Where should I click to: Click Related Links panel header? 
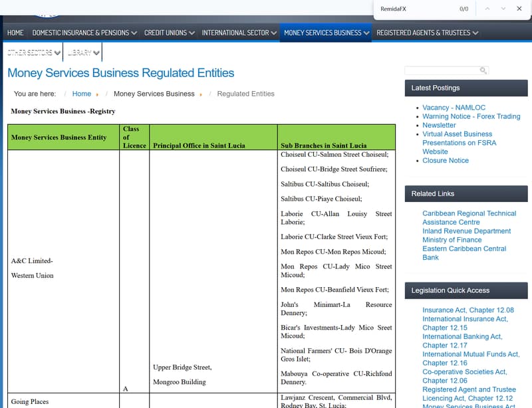coord(466,194)
